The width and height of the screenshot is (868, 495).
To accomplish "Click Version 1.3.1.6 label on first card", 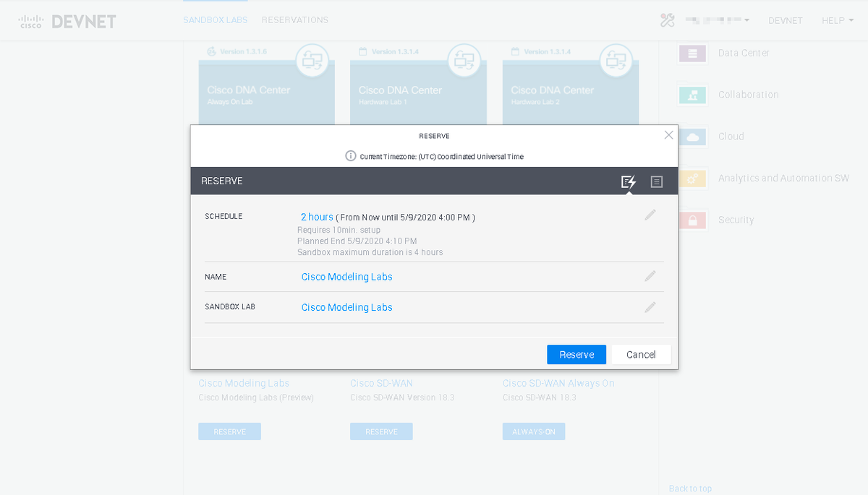I will pos(243,52).
